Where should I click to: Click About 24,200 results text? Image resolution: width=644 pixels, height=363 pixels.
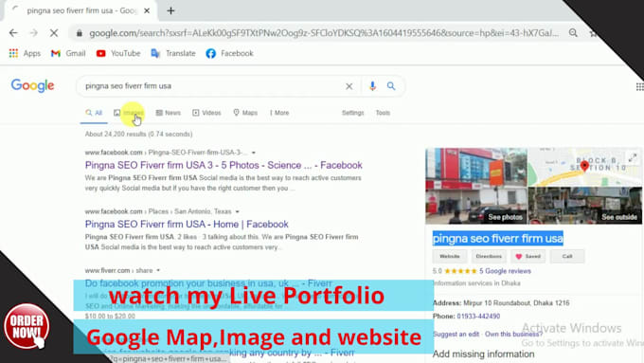pyautogui.click(x=138, y=134)
